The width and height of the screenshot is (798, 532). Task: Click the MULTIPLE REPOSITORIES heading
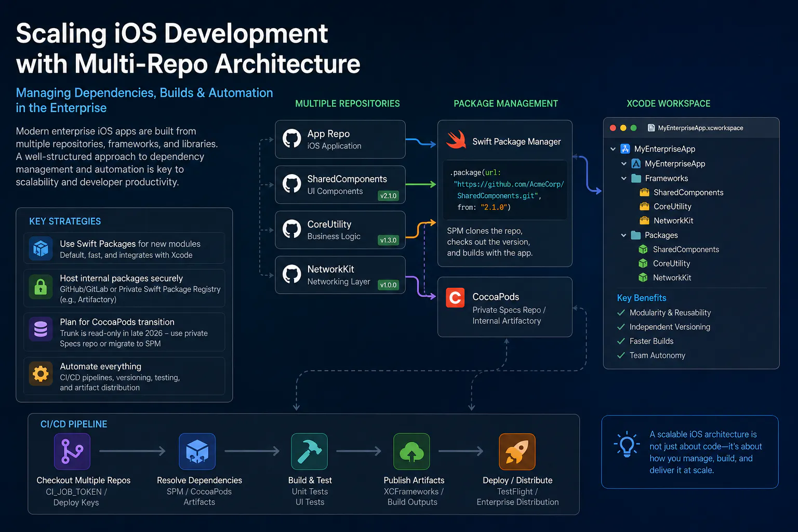point(348,103)
